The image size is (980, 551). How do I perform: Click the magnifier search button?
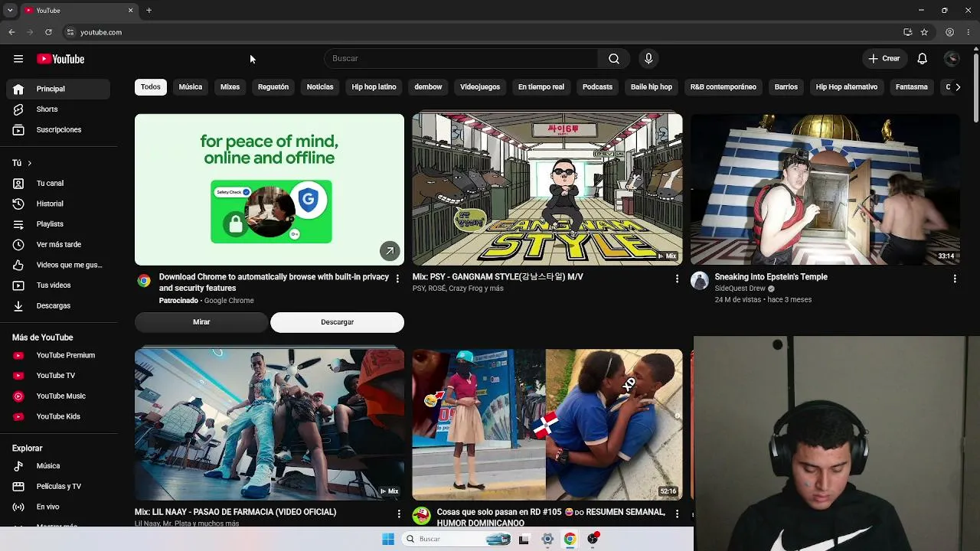point(614,59)
